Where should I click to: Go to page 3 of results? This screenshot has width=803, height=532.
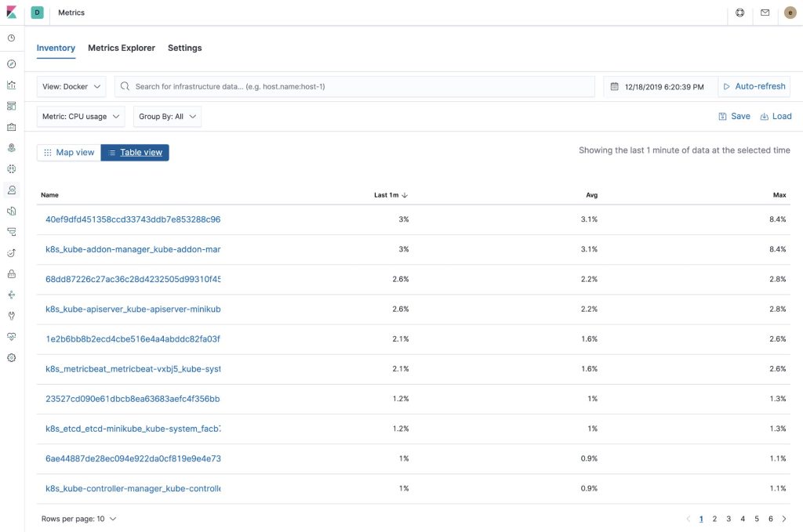729,519
